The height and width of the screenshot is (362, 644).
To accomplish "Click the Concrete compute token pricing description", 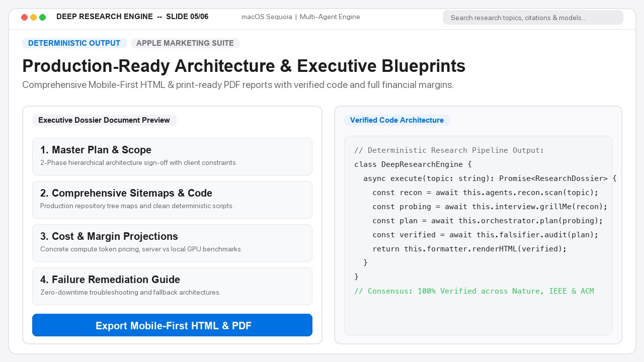I will 141,249.
